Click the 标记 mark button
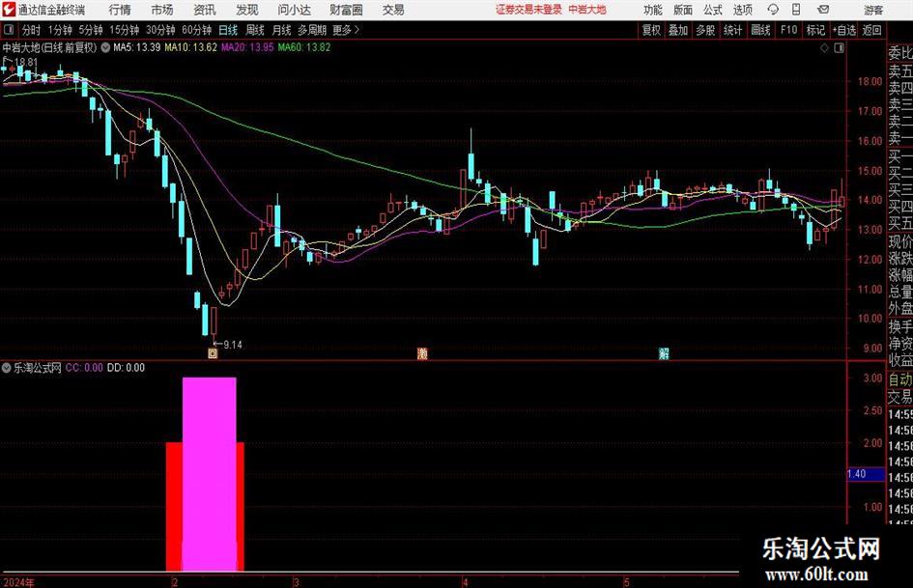The height and width of the screenshot is (588, 913). [x=815, y=30]
